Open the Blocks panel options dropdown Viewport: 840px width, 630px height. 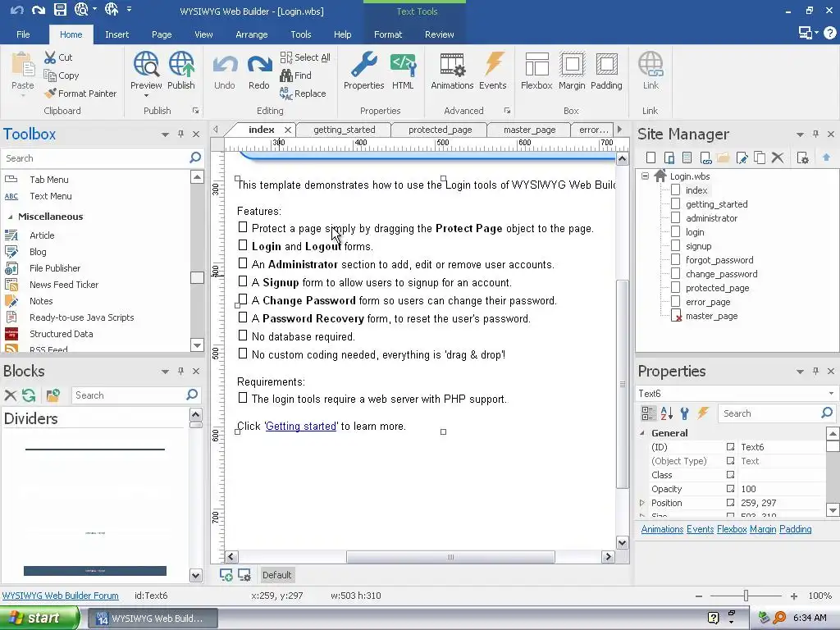pyautogui.click(x=165, y=372)
